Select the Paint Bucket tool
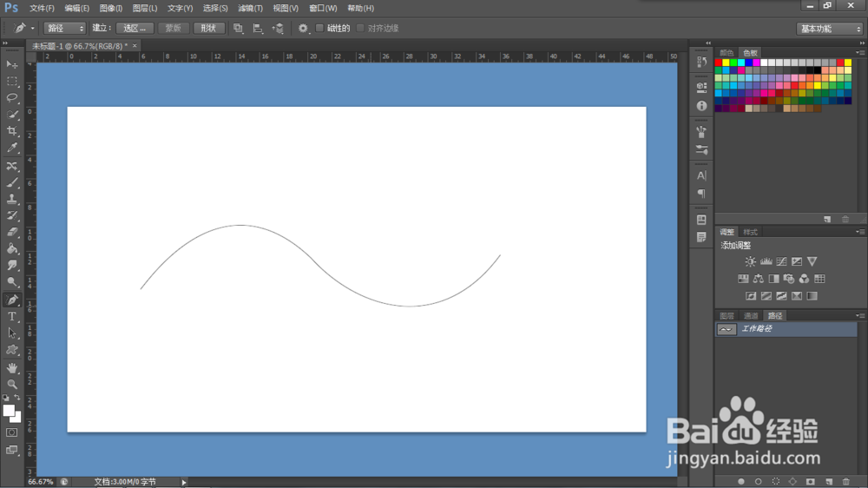 click(x=11, y=248)
